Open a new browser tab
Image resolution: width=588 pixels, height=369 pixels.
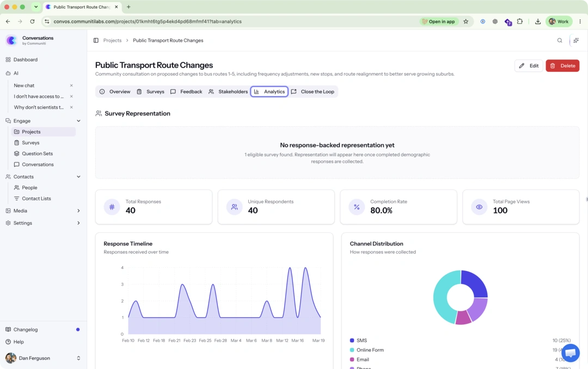click(x=128, y=7)
